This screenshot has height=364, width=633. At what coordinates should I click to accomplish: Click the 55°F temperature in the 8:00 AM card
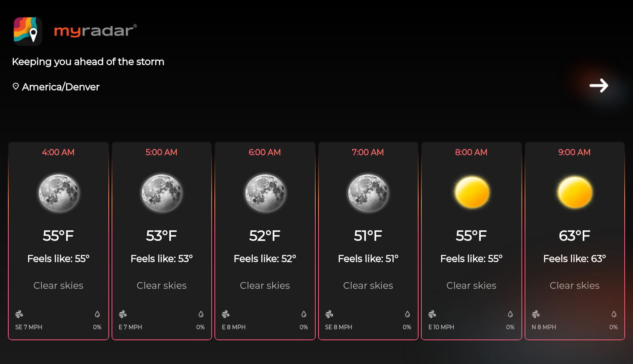point(471,236)
